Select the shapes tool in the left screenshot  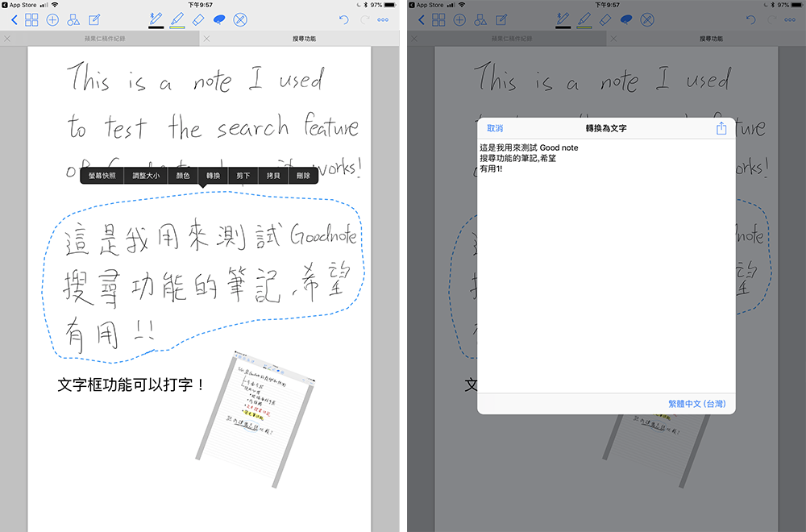(73, 20)
